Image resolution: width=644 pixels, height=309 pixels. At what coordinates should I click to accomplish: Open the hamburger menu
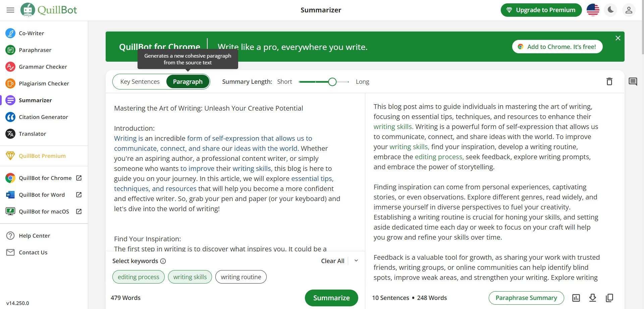(10, 10)
